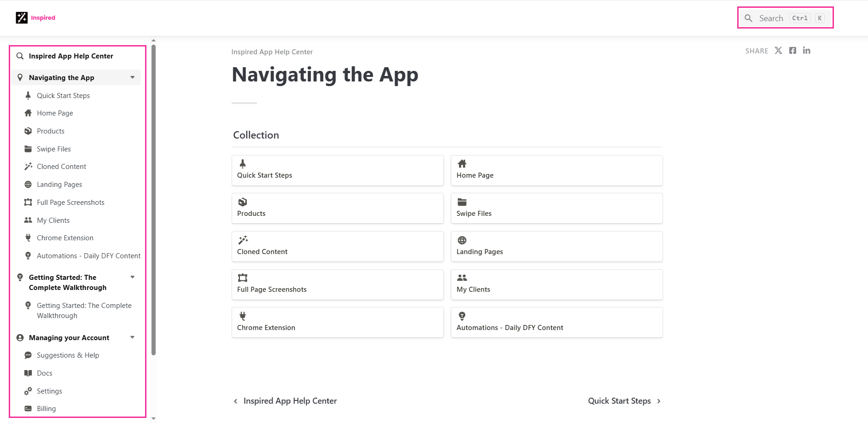The width and height of the screenshot is (868, 423).
Task: Open Cloned Content in the sidebar
Action: coord(61,167)
